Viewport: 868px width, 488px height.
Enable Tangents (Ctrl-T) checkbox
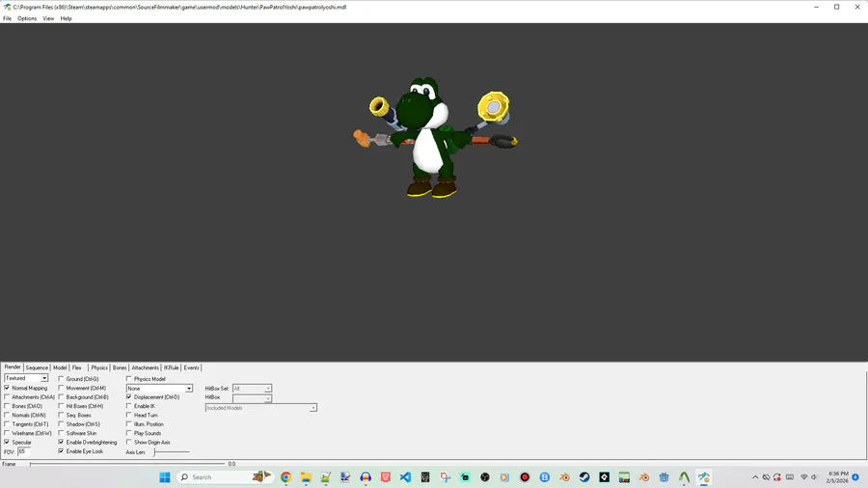coord(7,424)
